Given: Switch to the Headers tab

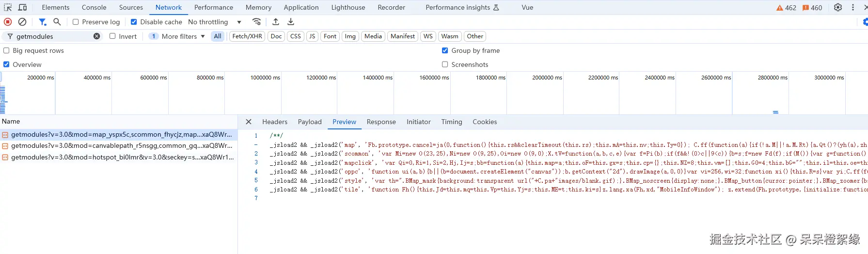Looking at the screenshot, I should coord(275,122).
